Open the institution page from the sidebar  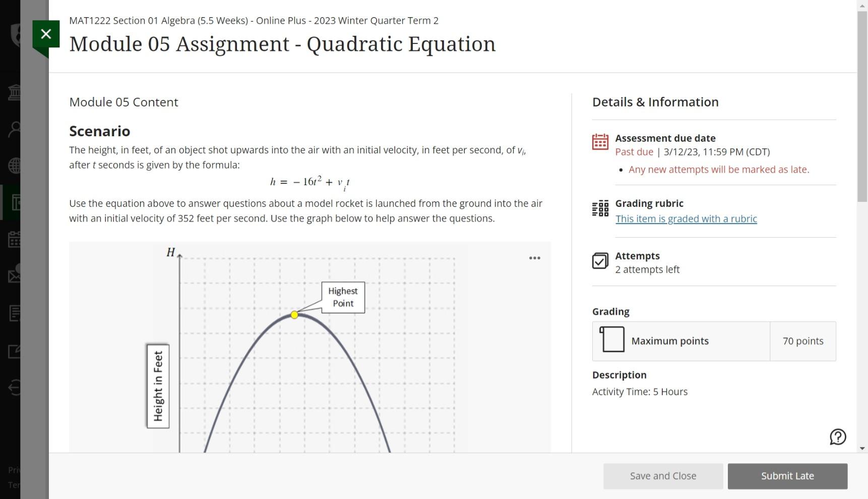click(15, 93)
